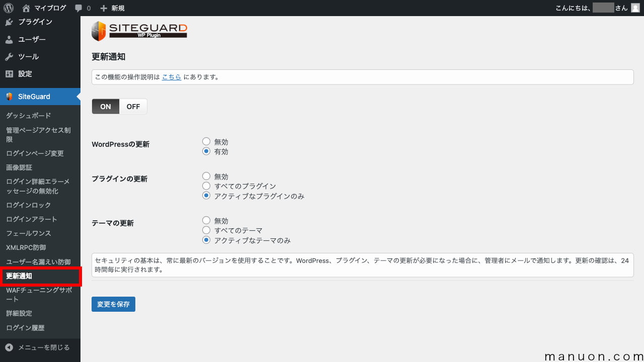The image size is (644, 362).
Task: Click the settings sliders icon
Action: pos(9,74)
